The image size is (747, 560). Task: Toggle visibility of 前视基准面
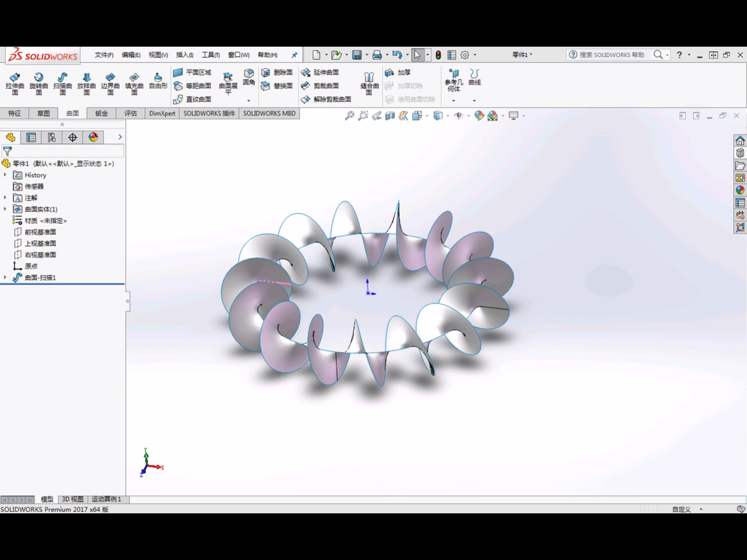39,232
